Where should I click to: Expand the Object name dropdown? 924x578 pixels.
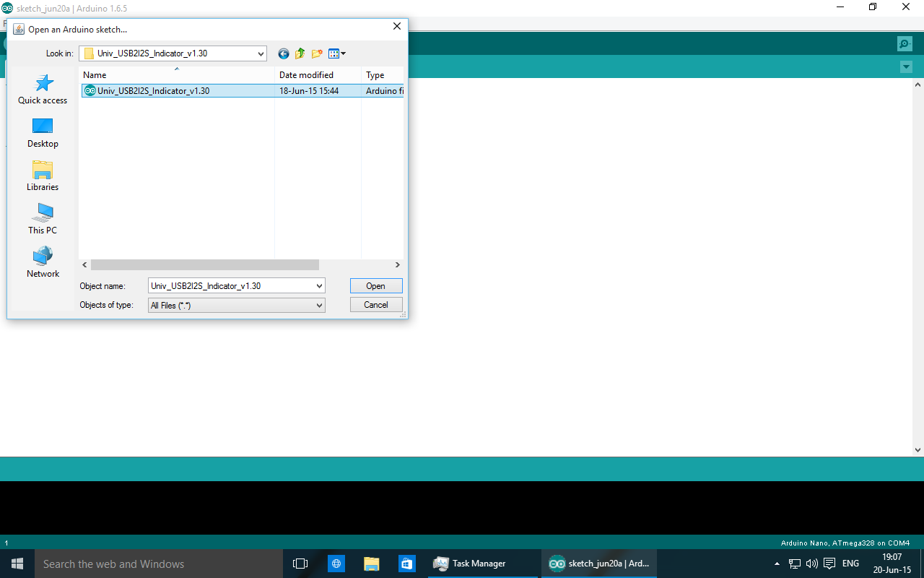[319, 286]
